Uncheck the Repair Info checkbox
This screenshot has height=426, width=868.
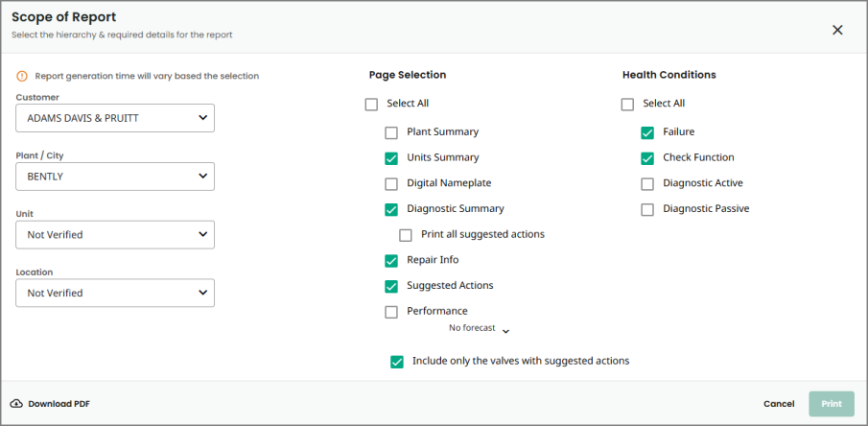click(x=391, y=260)
